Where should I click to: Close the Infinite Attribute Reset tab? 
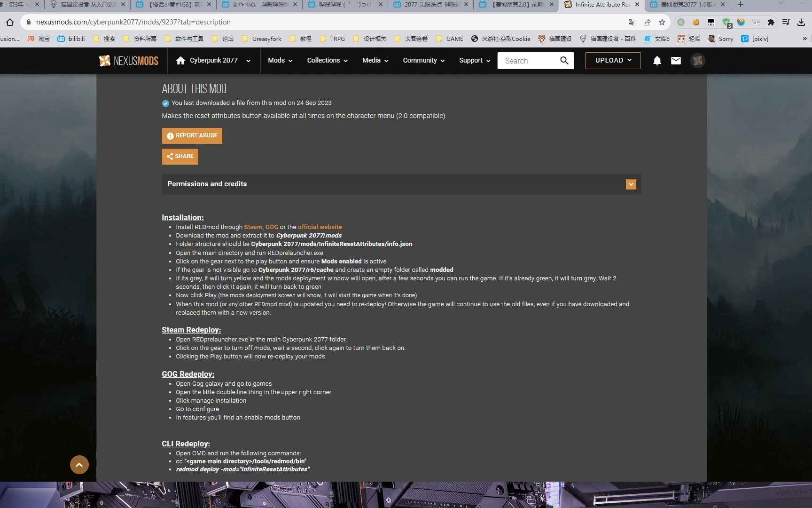637,4
